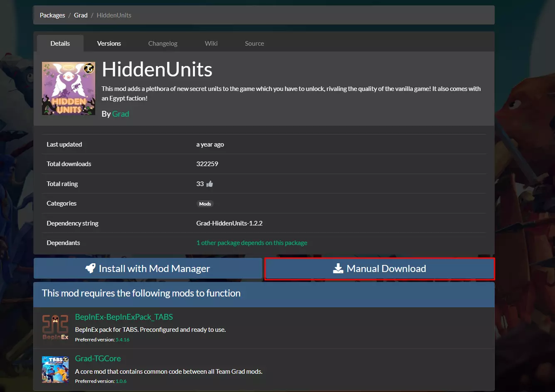Click the 'Total downloads' row label
The height and width of the screenshot is (392, 555).
(x=69, y=164)
